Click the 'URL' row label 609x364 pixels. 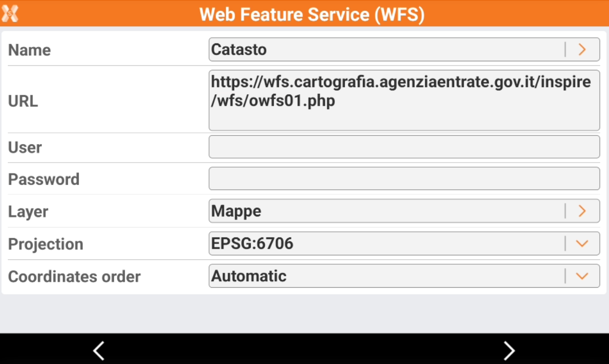(23, 101)
